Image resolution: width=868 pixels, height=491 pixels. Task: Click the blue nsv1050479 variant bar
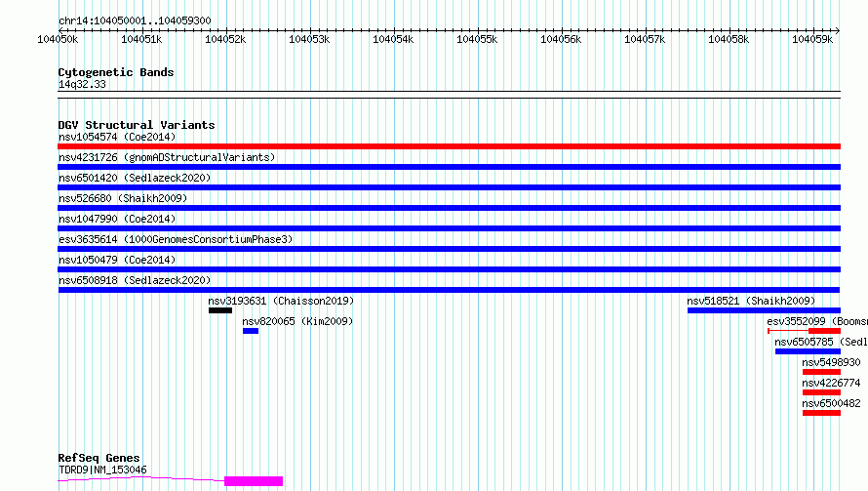pyautogui.click(x=449, y=269)
